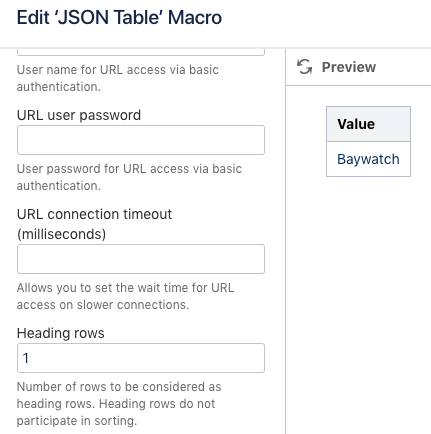Viewport: 431px width, 434px height.
Task: Focus the URL user password field
Action: pyautogui.click(x=141, y=140)
